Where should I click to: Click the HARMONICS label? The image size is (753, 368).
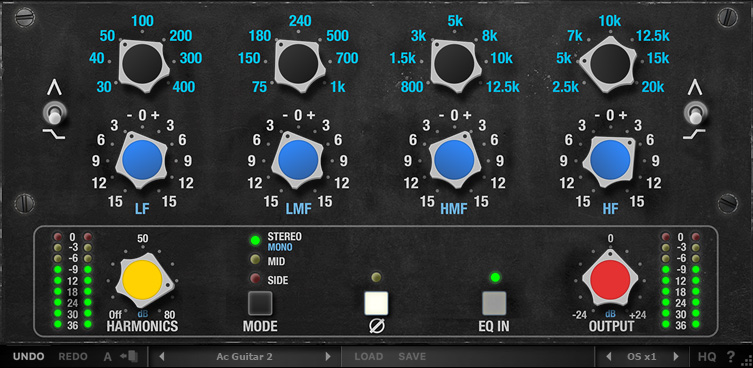tap(142, 327)
